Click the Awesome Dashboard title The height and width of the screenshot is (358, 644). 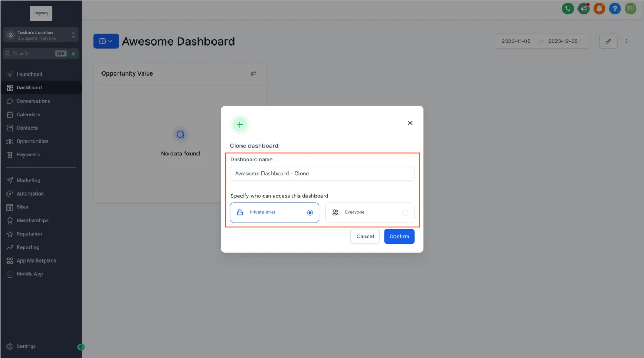coord(178,41)
